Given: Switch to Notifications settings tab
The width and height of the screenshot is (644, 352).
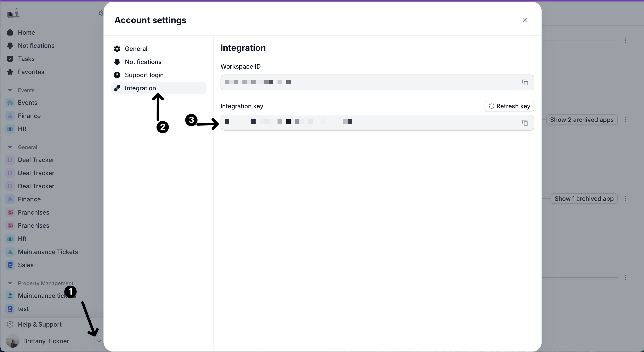Looking at the screenshot, I should [x=143, y=62].
